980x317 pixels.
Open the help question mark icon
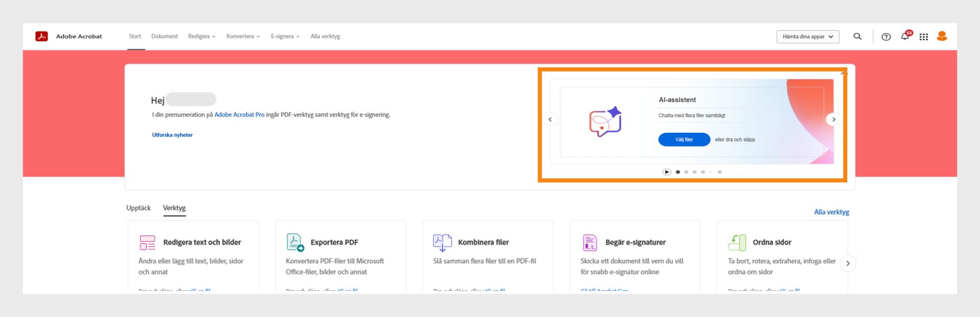pyautogui.click(x=886, y=37)
